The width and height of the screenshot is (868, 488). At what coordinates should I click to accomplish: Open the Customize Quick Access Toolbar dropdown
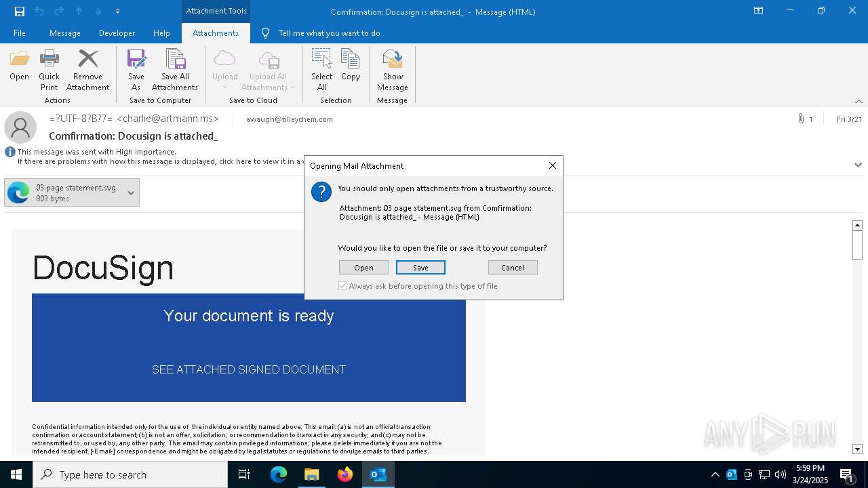[117, 12]
